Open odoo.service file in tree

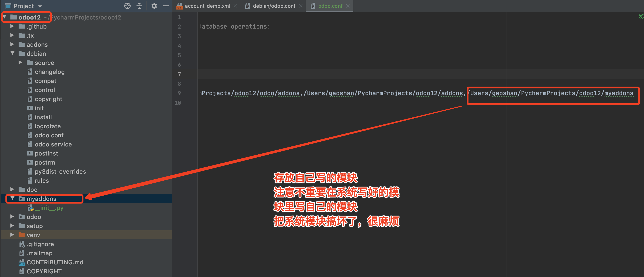(53, 144)
